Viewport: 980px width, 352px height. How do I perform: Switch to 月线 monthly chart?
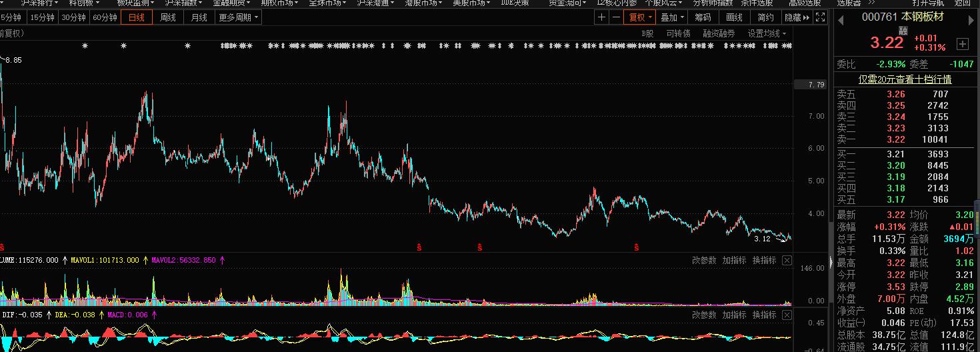(199, 17)
